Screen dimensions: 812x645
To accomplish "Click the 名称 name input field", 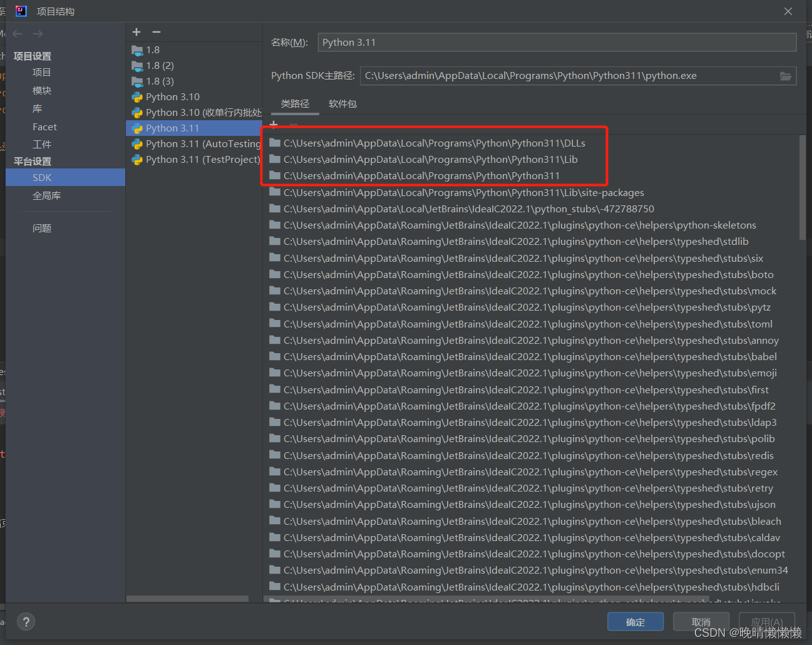I will (x=557, y=43).
